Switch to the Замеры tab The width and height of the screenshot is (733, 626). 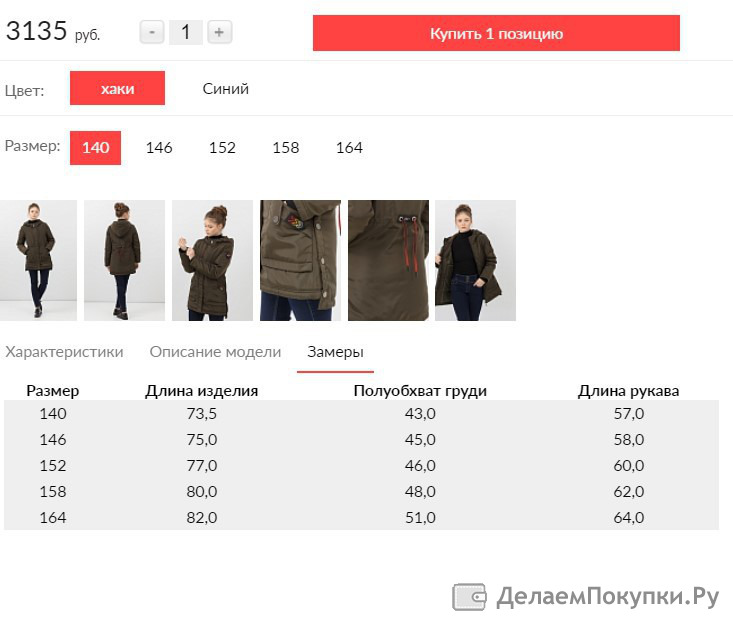pyautogui.click(x=335, y=352)
